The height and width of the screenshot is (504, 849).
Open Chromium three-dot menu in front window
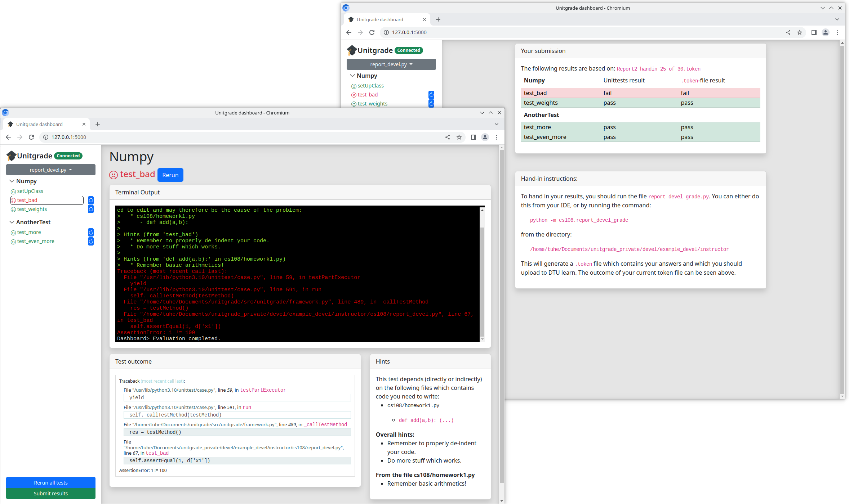click(x=497, y=137)
